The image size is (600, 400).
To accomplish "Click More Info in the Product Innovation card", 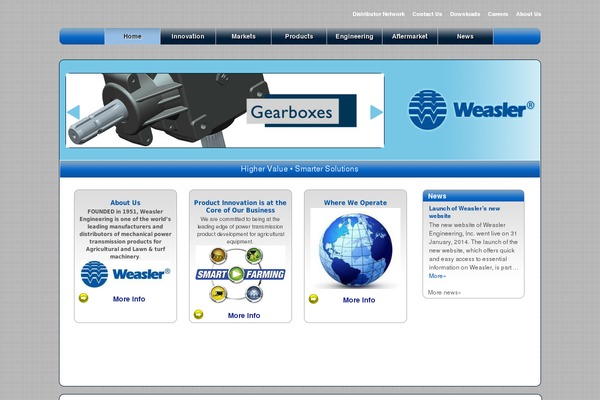I will tap(244, 315).
